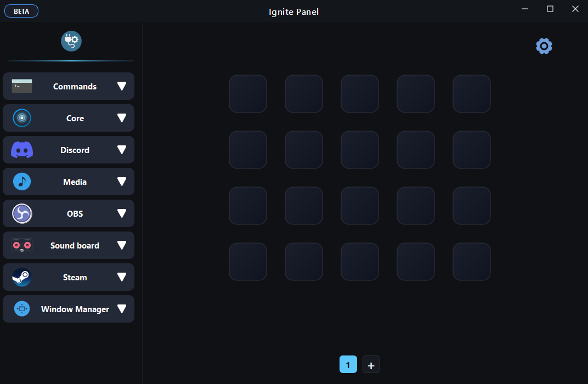
Task: Click the plugin icon above the sidebar
Action: tap(71, 41)
